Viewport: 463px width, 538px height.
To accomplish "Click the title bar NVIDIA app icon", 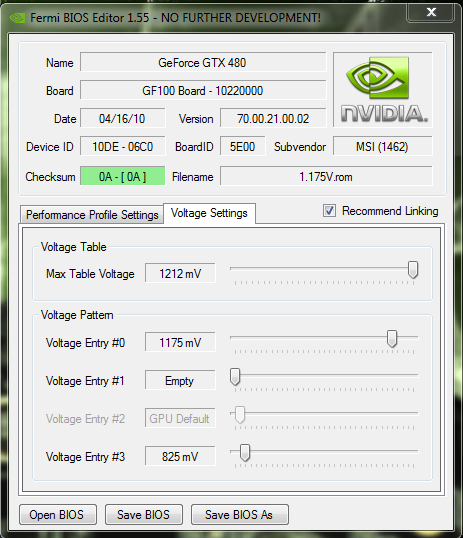I will click(17, 18).
